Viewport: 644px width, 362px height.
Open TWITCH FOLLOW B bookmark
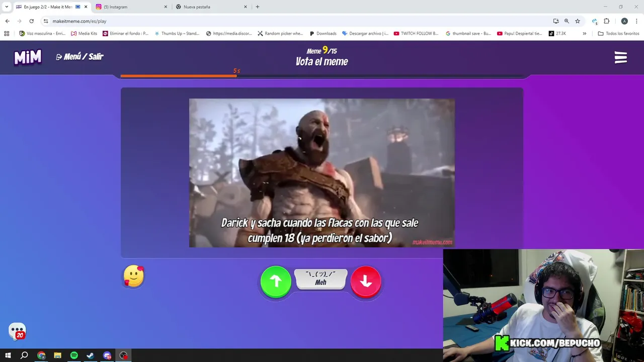coord(416,34)
